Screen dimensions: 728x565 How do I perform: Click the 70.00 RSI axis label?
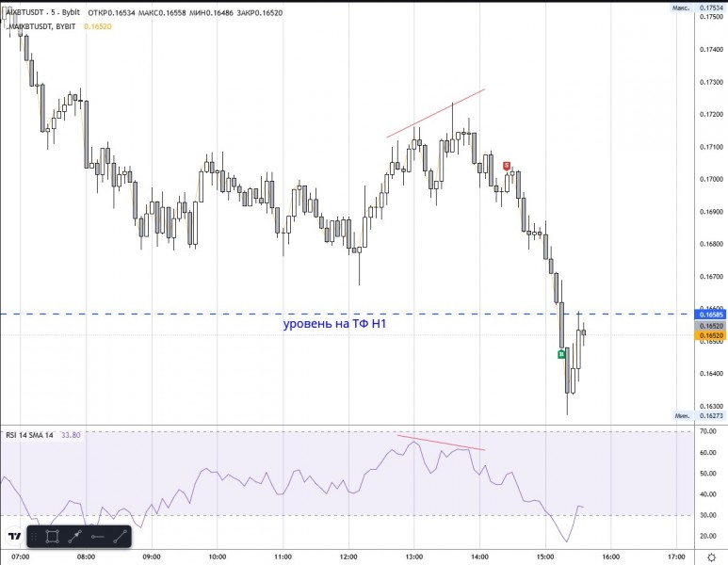click(x=708, y=431)
